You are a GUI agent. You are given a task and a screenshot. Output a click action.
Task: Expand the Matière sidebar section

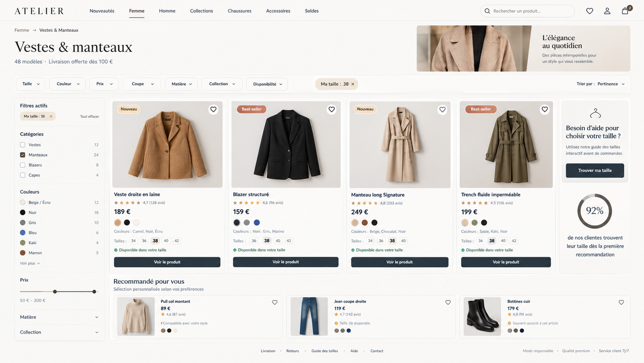[x=59, y=317]
